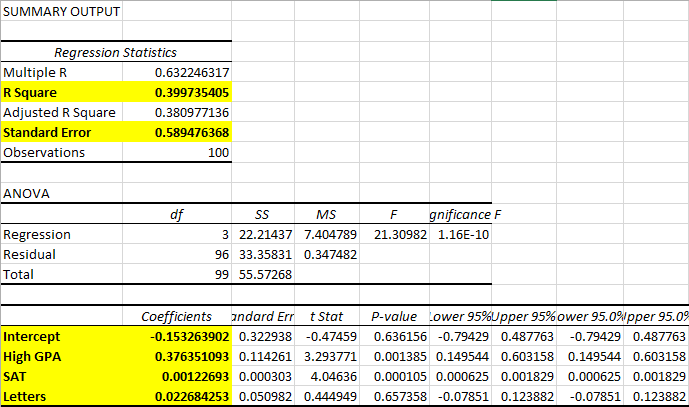Select High GPA coefficient 0.376351093
689x407 pixels.
177,356
